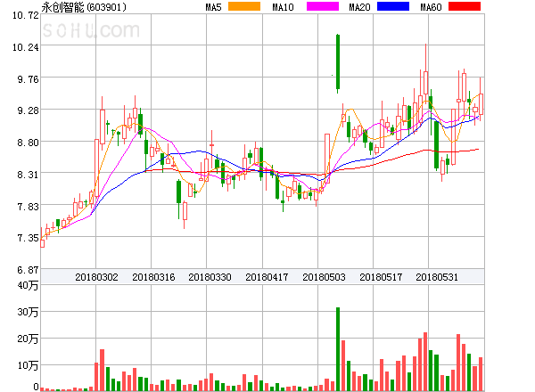Click the 20180302 date label
The image size is (535, 392).
click(x=96, y=277)
